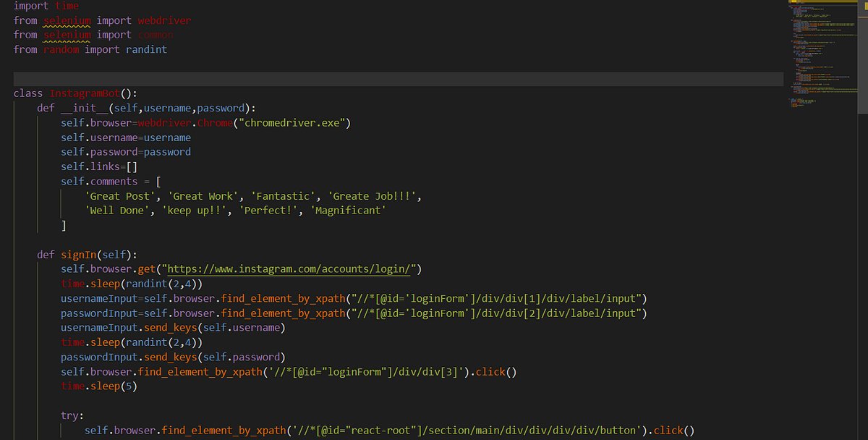Click the "chromedriver.exe" string
This screenshot has width=868, height=440.
(293, 123)
